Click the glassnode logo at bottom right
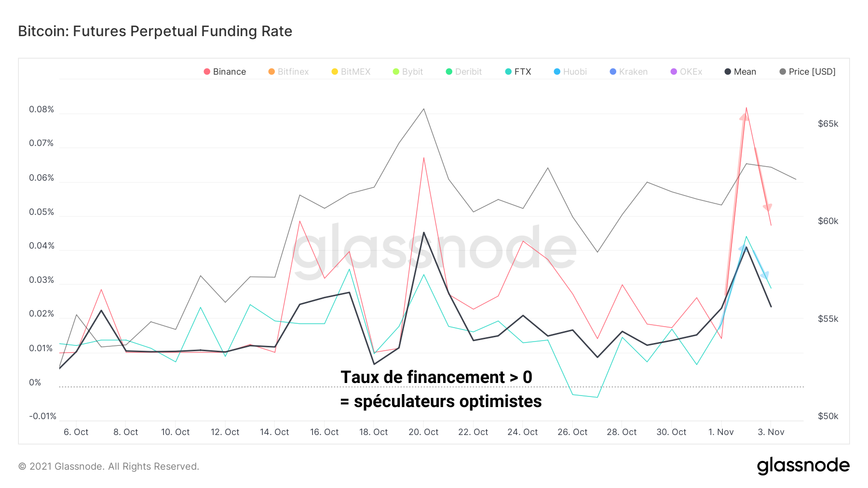This screenshot has width=868, height=488. pyautogui.click(x=803, y=466)
